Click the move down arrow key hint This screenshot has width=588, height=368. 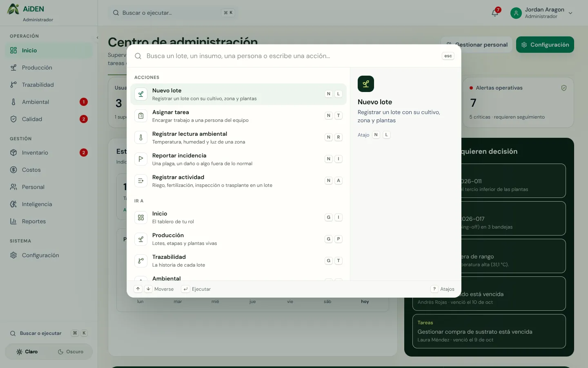click(148, 289)
